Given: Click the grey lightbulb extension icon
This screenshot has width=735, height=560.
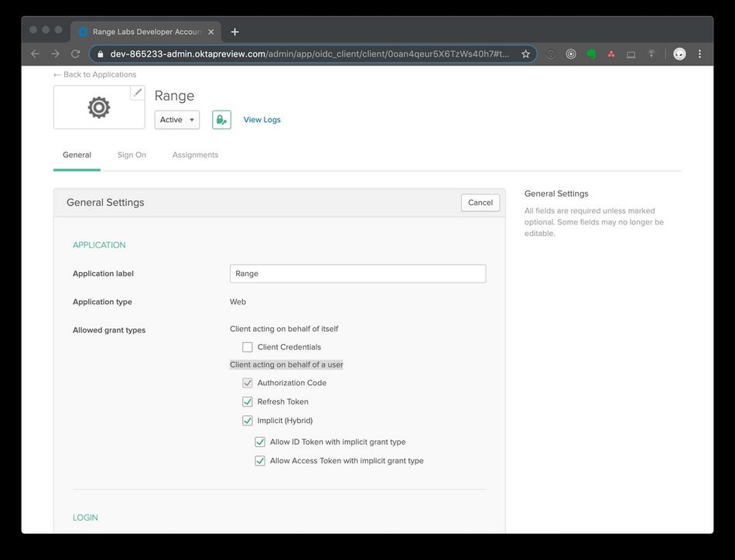Looking at the screenshot, I should 651,54.
